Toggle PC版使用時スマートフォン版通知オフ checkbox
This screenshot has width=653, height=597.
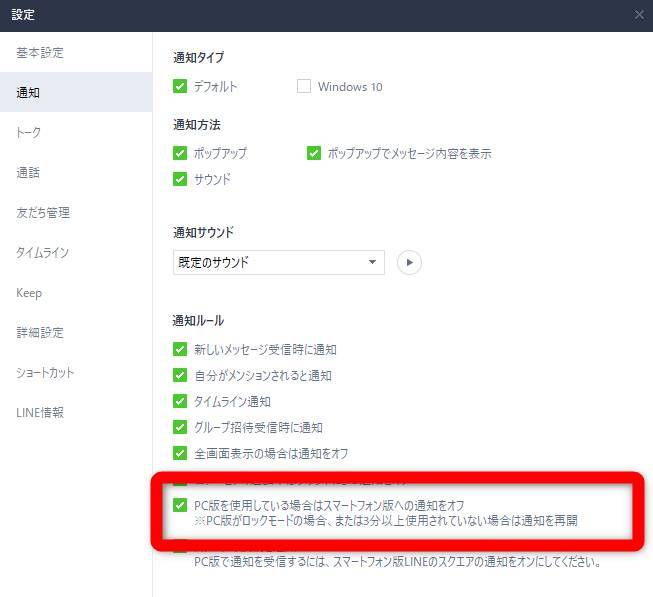pos(180,505)
